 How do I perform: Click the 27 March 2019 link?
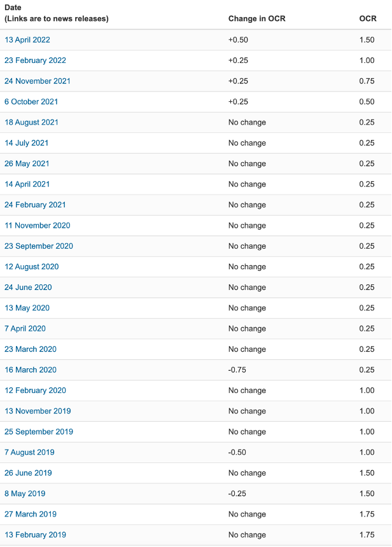(31, 514)
